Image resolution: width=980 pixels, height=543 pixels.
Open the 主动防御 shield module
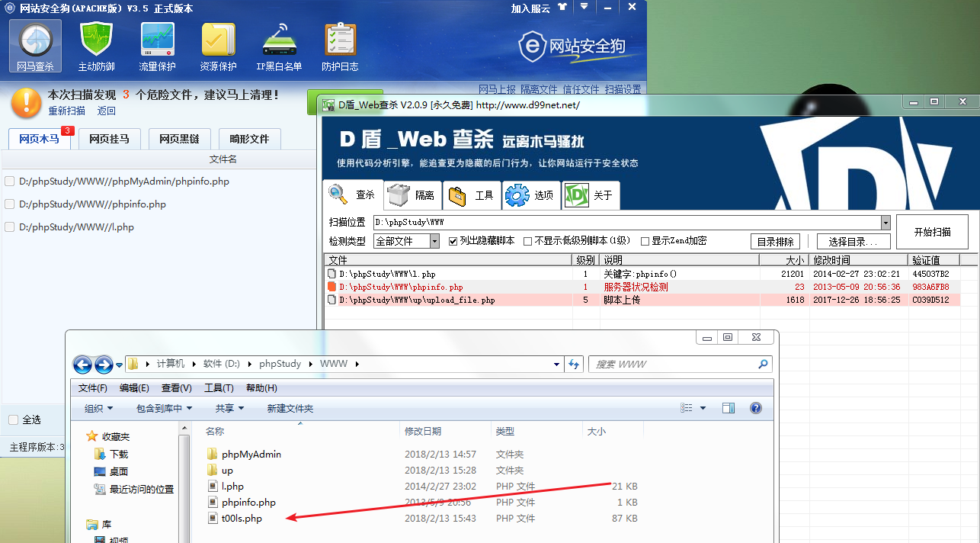[96, 46]
